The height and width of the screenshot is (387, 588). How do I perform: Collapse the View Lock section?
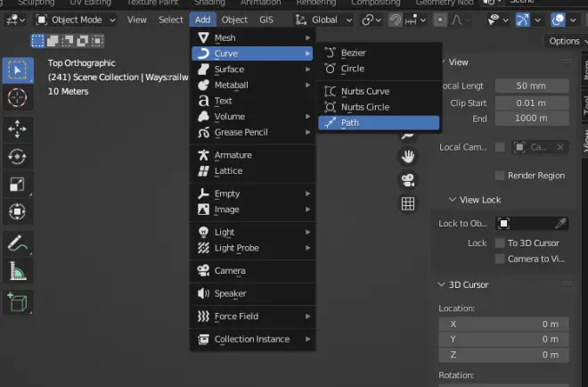pos(453,200)
